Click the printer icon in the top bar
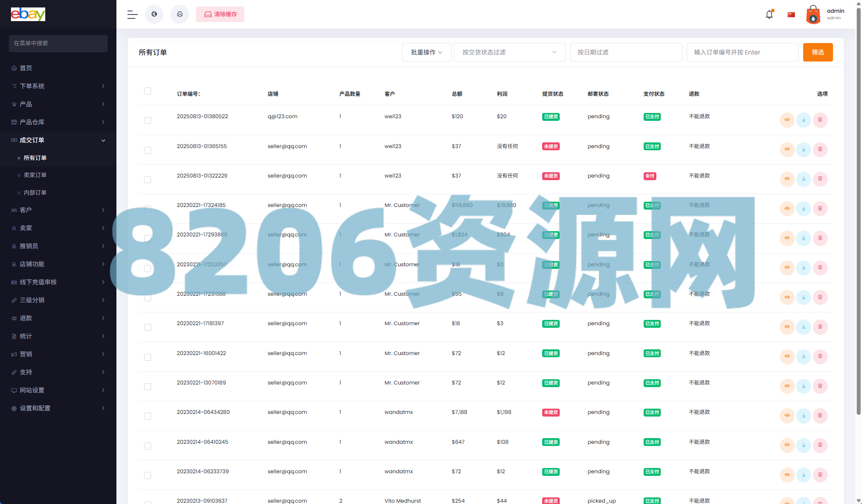The width and height of the screenshot is (862, 504). pos(180,14)
